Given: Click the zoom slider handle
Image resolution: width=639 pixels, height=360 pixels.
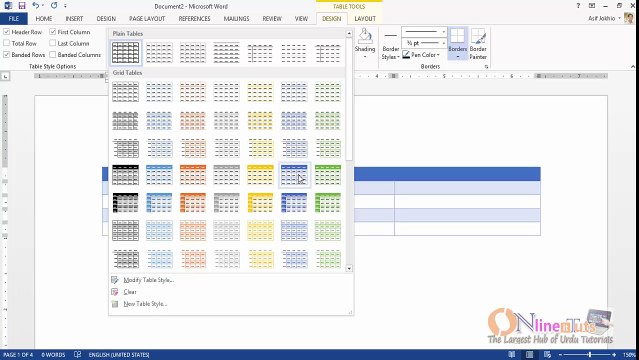Looking at the screenshot, I should point(590,355).
